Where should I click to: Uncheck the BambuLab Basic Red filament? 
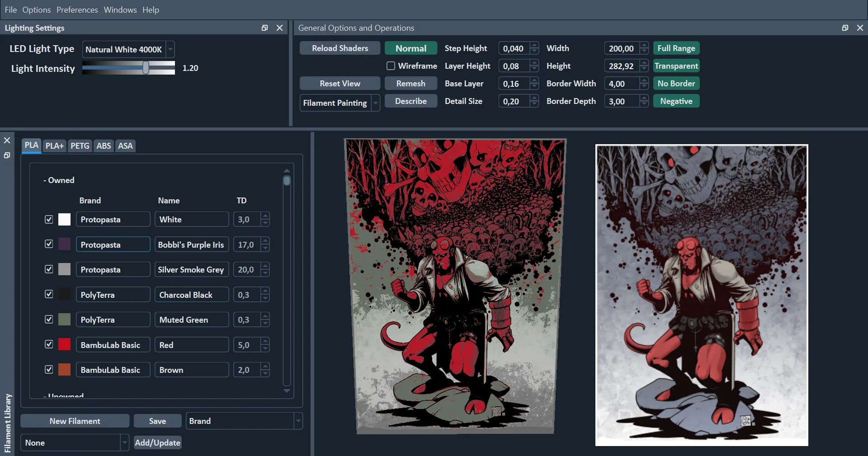[x=49, y=344]
